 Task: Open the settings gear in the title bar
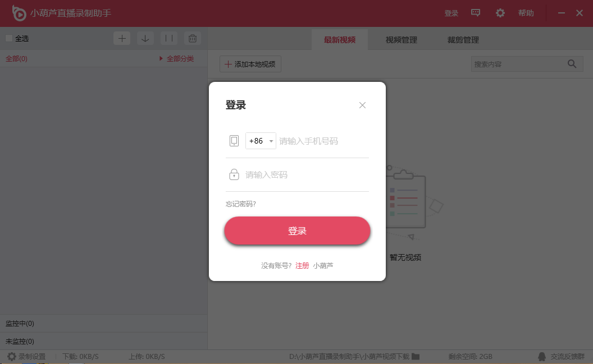pyautogui.click(x=500, y=13)
